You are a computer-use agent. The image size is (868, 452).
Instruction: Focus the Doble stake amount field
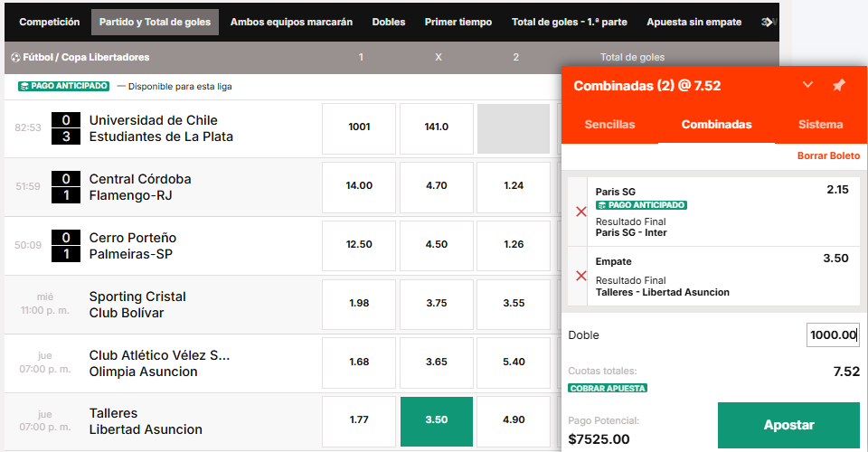click(832, 335)
